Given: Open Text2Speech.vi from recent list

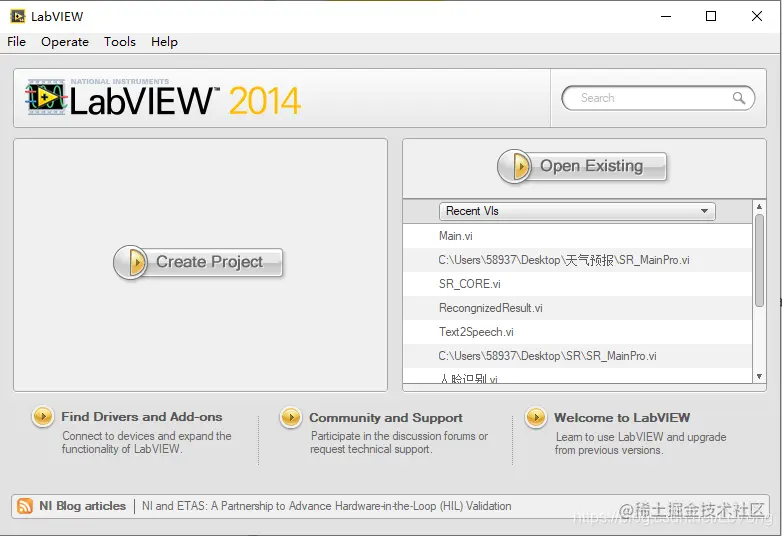Looking at the screenshot, I should [x=577, y=332].
